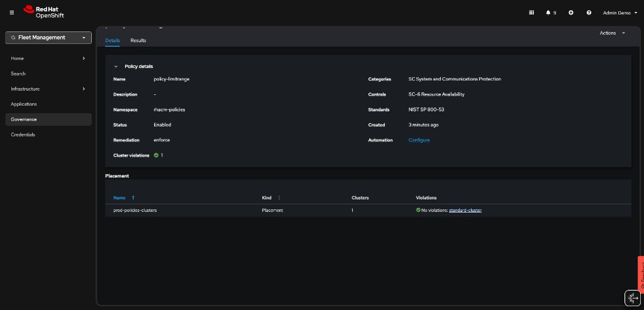The width and height of the screenshot is (644, 310).
Task: Open the notifications bell
Action: click(548, 13)
